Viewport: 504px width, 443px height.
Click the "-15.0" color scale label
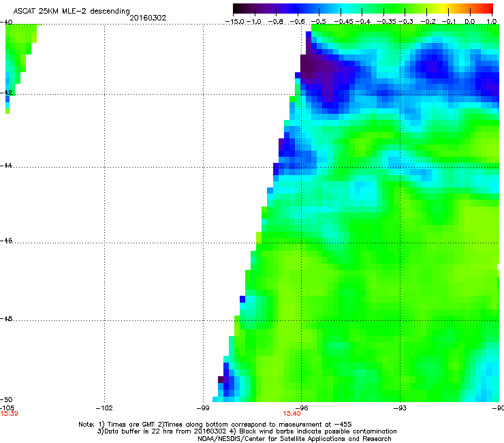click(x=235, y=22)
